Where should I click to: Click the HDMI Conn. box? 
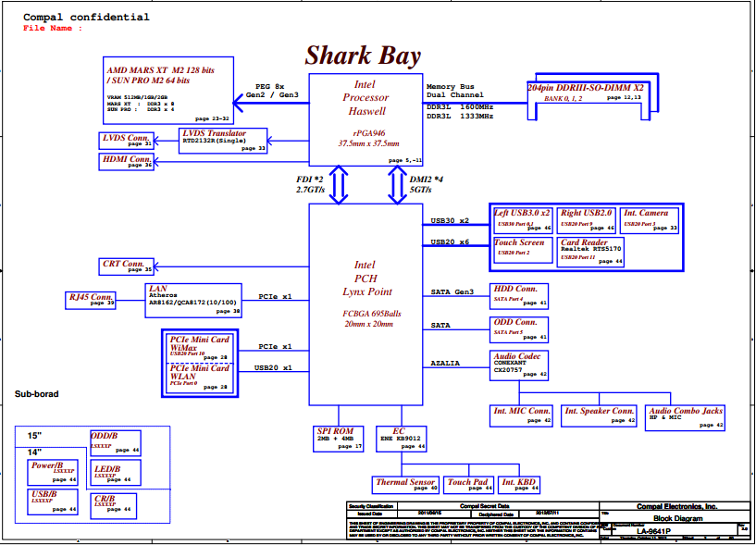(x=127, y=162)
